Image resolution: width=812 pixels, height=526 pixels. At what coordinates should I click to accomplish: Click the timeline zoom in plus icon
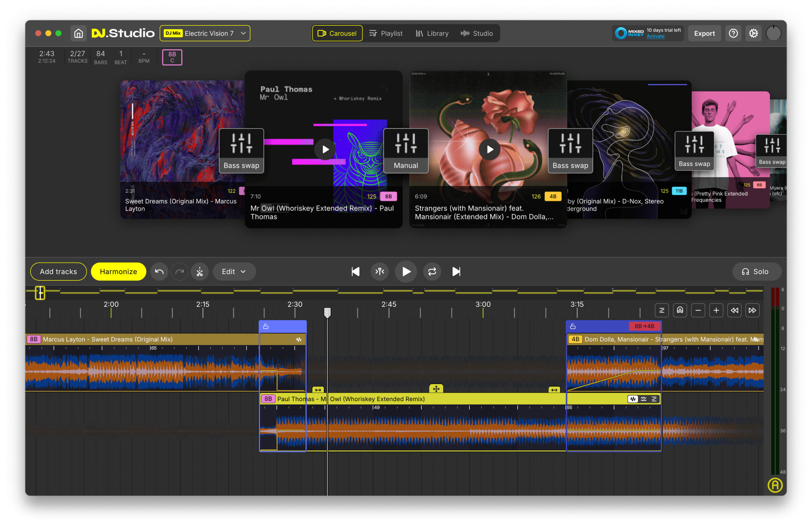pos(716,310)
